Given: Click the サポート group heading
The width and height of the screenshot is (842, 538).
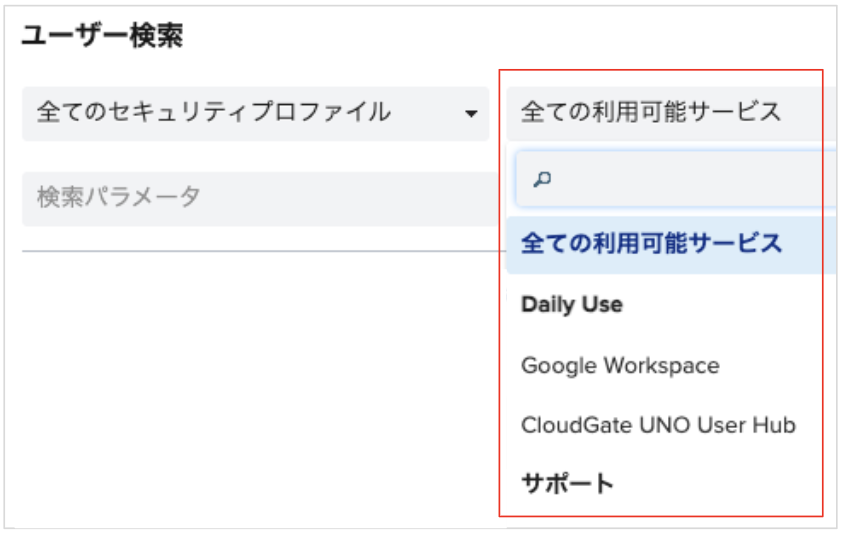Looking at the screenshot, I should [x=567, y=483].
